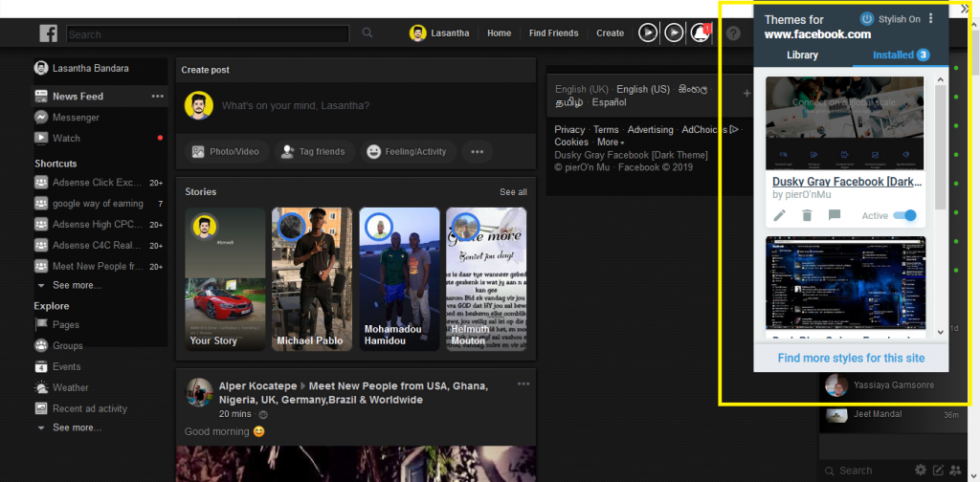The height and width of the screenshot is (482, 980).
Task: Click See all in Stories
Action: click(513, 191)
